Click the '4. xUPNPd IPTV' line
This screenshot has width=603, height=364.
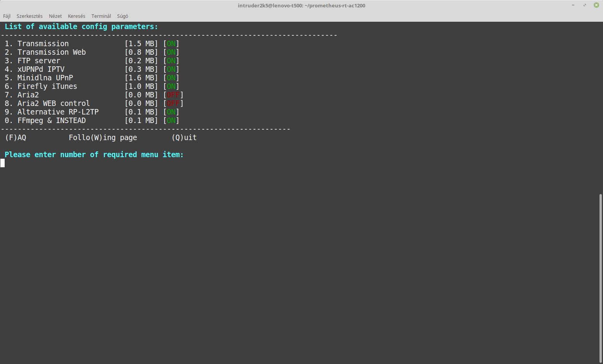click(92, 69)
